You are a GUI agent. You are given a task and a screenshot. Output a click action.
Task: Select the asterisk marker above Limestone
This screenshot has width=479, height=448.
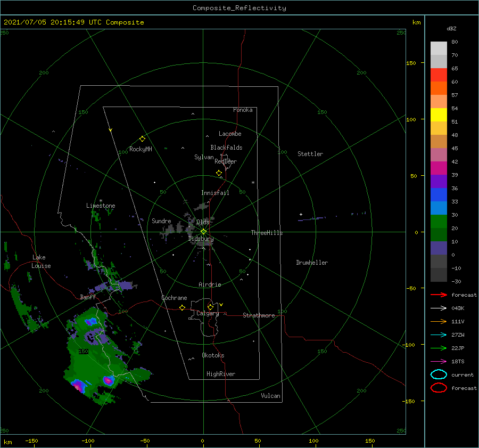(101, 201)
